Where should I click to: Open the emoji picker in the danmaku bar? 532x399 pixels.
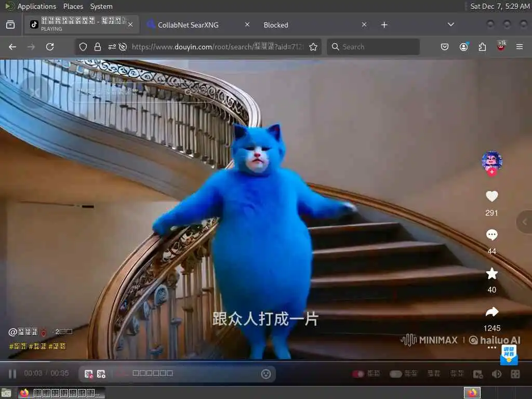(x=266, y=374)
